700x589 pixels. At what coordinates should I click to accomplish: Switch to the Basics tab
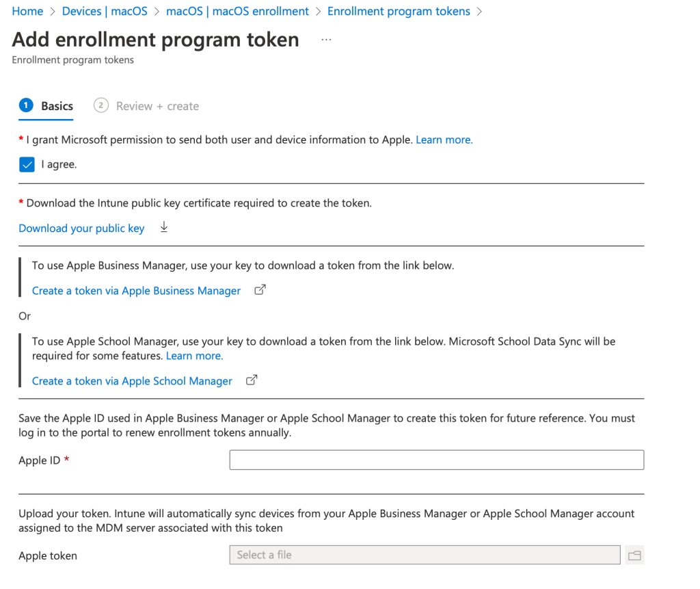[x=57, y=106]
